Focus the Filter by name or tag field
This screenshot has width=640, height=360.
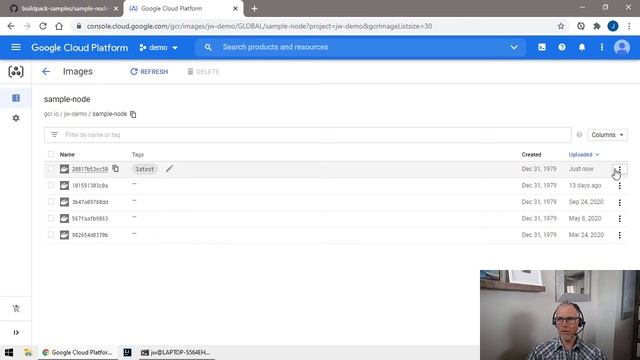pyautogui.click(x=308, y=135)
